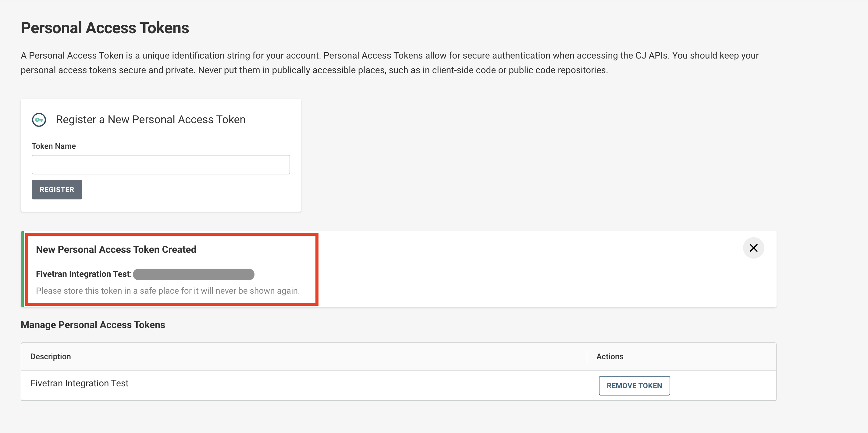Image resolution: width=868 pixels, height=433 pixels.
Task: Click the bold Fivetran Integration Test label
Action: pyautogui.click(x=83, y=274)
